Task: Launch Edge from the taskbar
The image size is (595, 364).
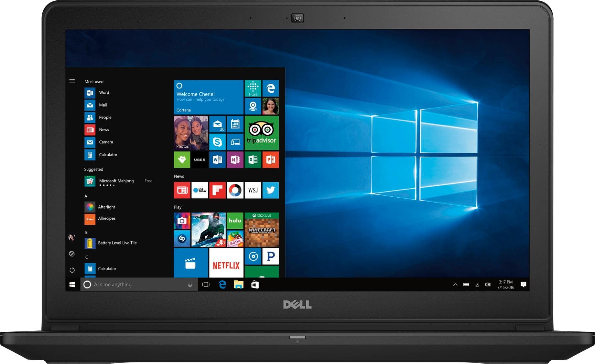Action: click(222, 285)
